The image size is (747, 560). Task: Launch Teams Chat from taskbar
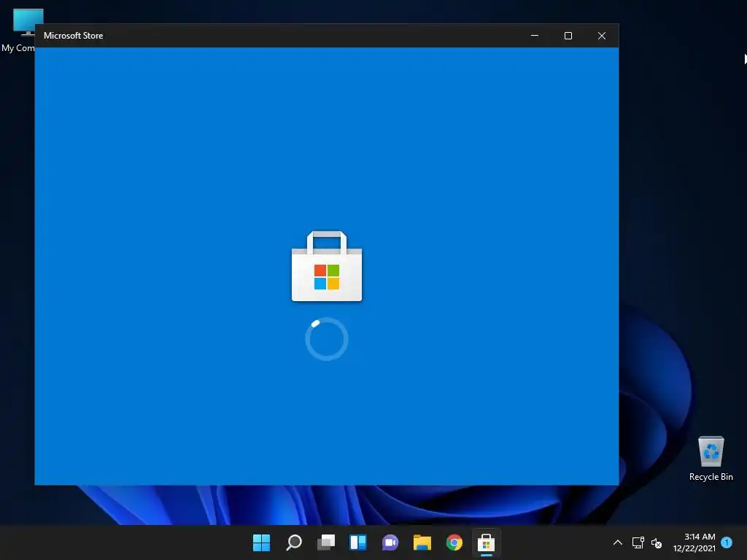tap(390, 542)
